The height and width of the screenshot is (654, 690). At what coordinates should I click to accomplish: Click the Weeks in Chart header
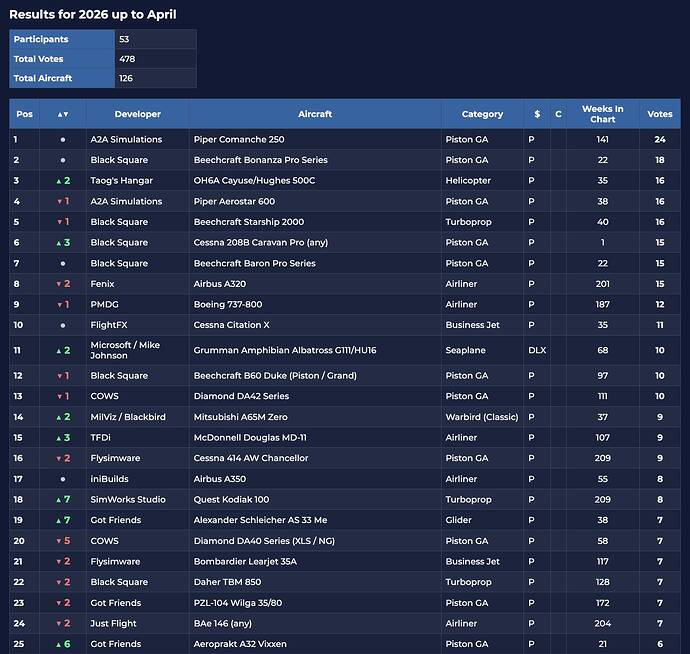tap(602, 114)
